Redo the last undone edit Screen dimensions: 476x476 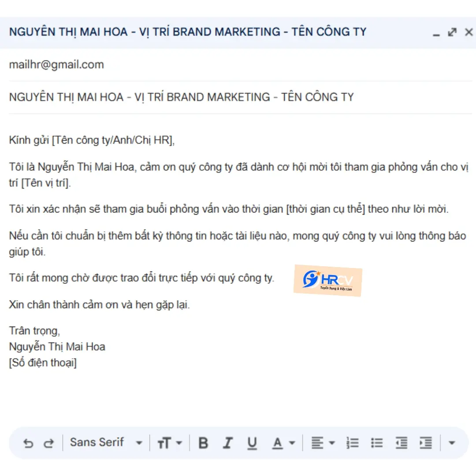48,443
